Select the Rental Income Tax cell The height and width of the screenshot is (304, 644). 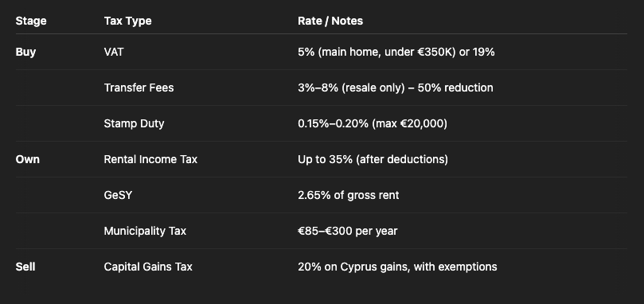click(150, 159)
